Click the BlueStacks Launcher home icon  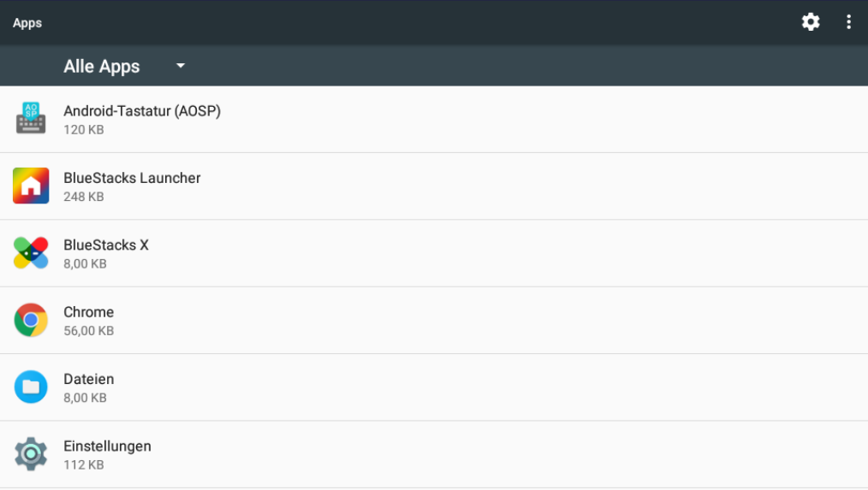pyautogui.click(x=31, y=186)
